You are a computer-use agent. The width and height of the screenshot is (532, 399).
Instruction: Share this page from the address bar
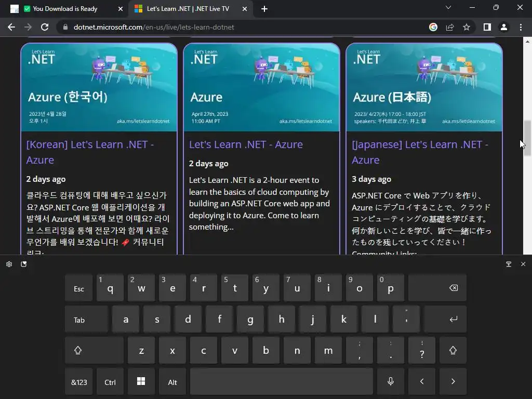(450, 27)
